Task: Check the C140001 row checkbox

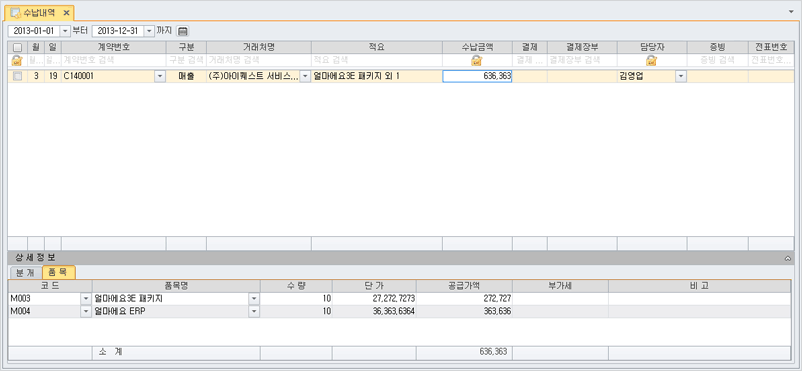Action: pyautogui.click(x=17, y=76)
